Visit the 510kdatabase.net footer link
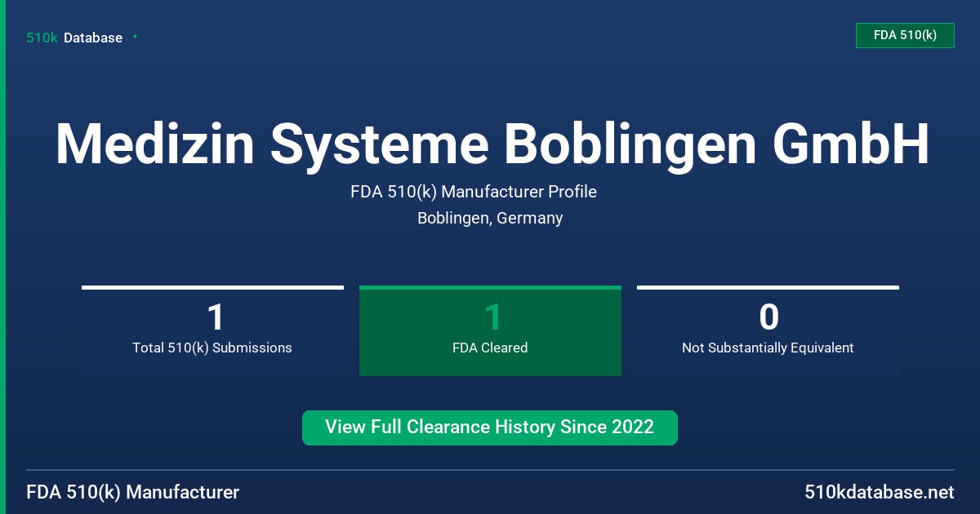This screenshot has width=980, height=514. click(879, 492)
